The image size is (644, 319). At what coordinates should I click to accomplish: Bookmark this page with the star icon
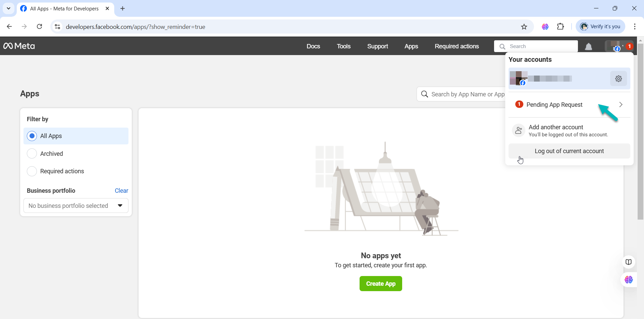click(524, 27)
